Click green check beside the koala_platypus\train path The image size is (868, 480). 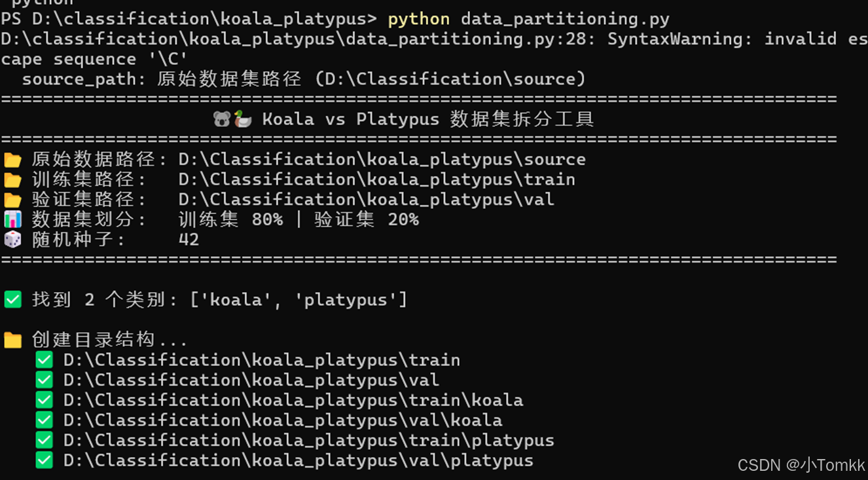coord(44,360)
